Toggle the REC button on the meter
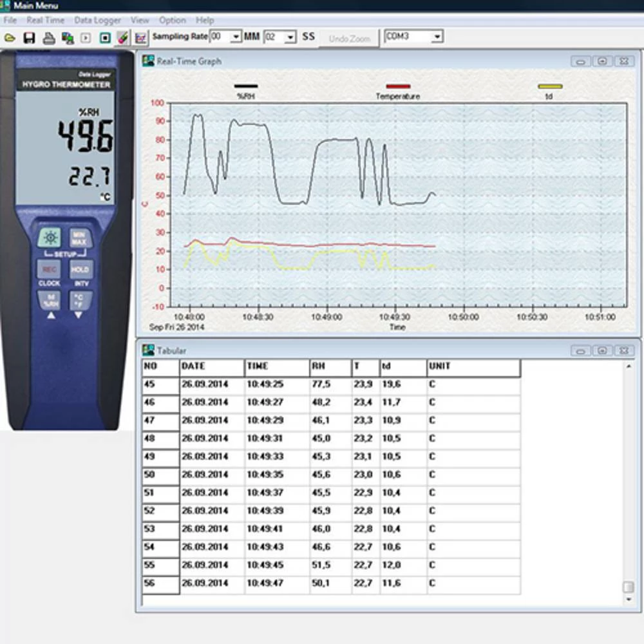This screenshot has width=644, height=644. click(49, 270)
